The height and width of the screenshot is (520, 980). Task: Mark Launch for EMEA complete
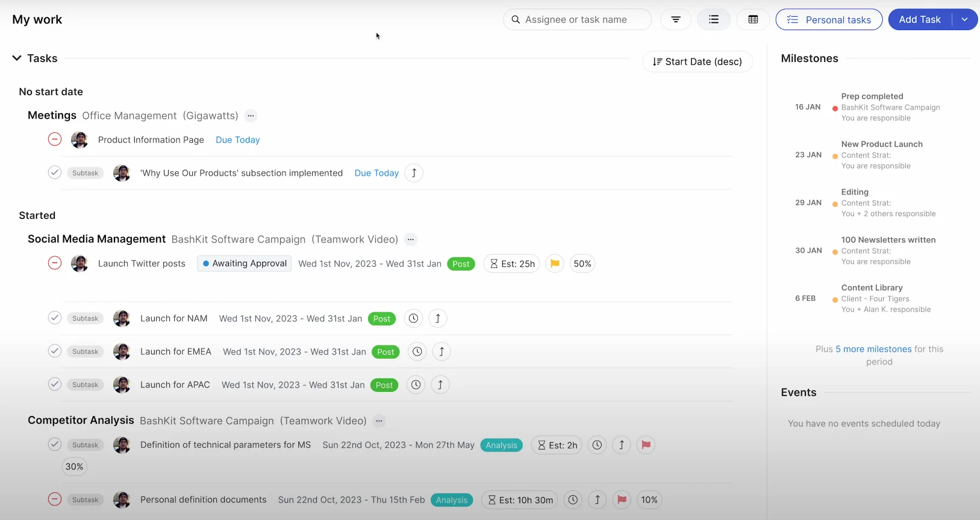click(x=55, y=351)
